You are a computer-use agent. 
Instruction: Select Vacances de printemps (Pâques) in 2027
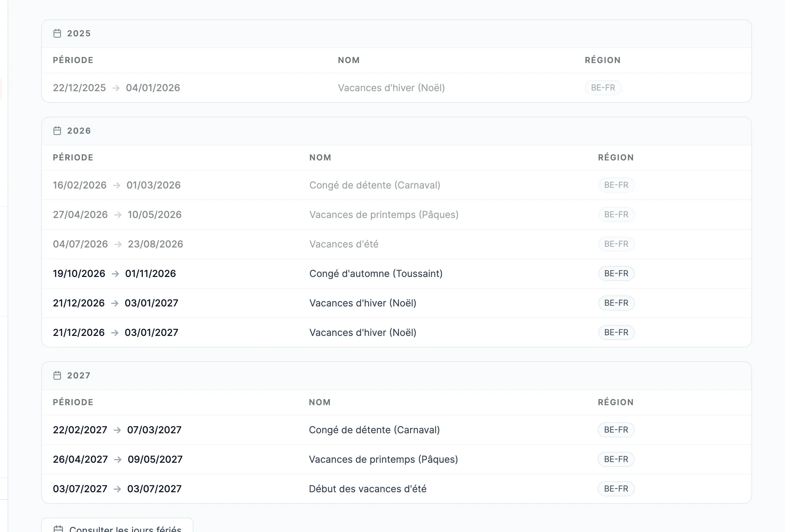pyautogui.click(x=384, y=459)
